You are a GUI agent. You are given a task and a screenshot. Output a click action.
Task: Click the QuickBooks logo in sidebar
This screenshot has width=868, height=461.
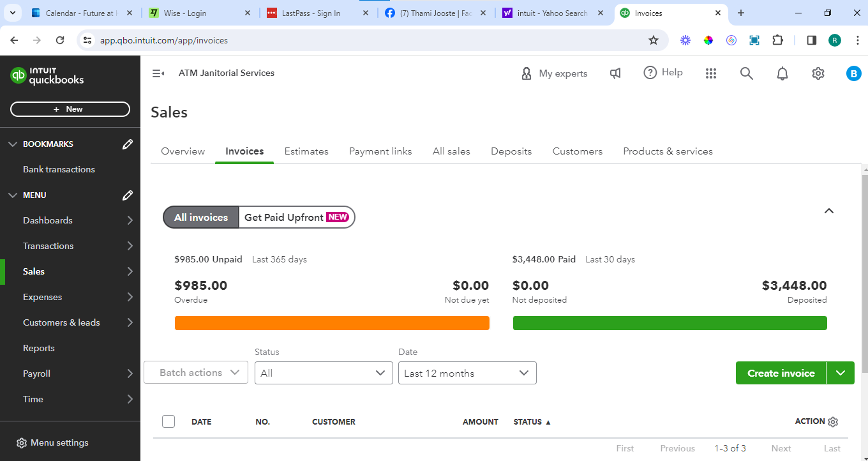(x=47, y=76)
